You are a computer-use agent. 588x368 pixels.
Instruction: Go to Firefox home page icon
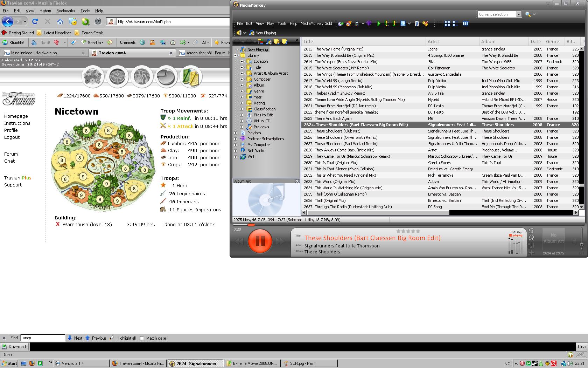coord(60,21)
